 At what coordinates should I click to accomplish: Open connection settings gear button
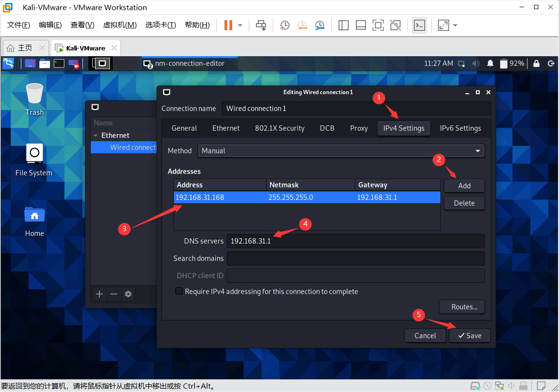[x=128, y=294]
